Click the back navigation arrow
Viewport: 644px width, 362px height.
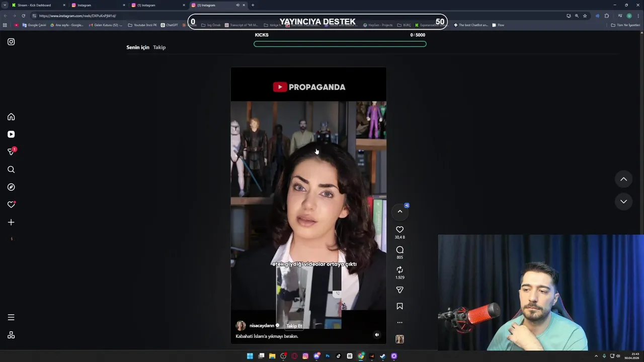point(5,16)
